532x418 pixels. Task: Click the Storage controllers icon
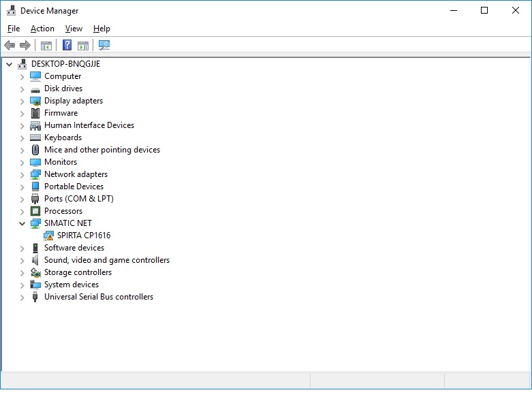[35, 272]
